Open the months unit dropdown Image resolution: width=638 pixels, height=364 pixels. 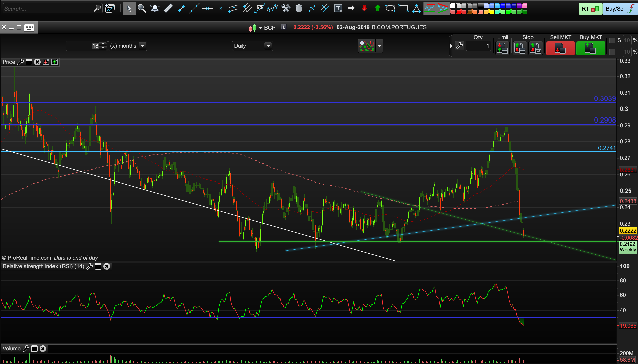[x=142, y=46]
